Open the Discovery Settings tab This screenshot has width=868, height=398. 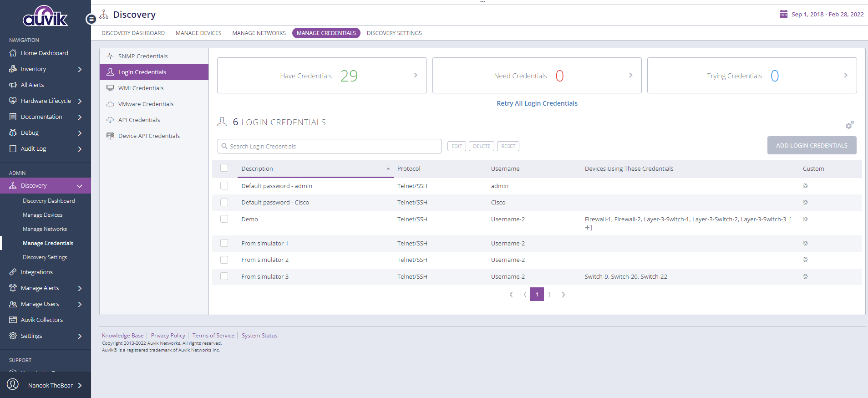394,33
